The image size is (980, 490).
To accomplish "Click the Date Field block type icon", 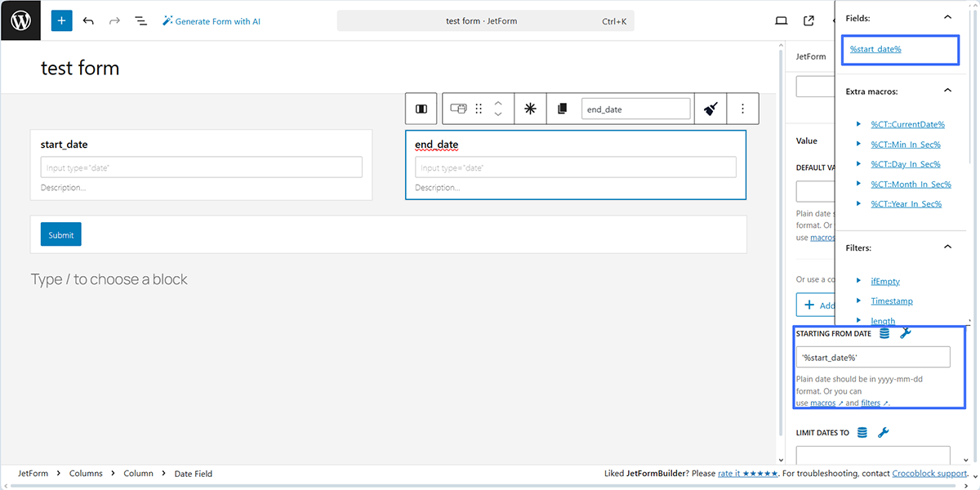I will point(458,109).
